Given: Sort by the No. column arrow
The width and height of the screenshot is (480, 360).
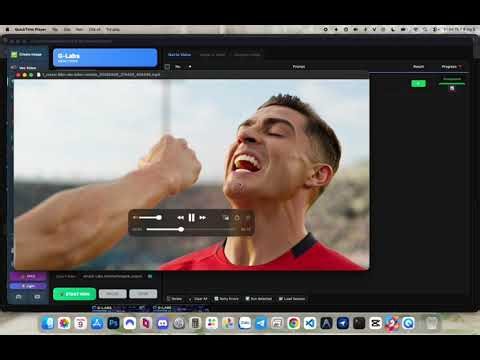Looking at the screenshot, I should coord(190,67).
